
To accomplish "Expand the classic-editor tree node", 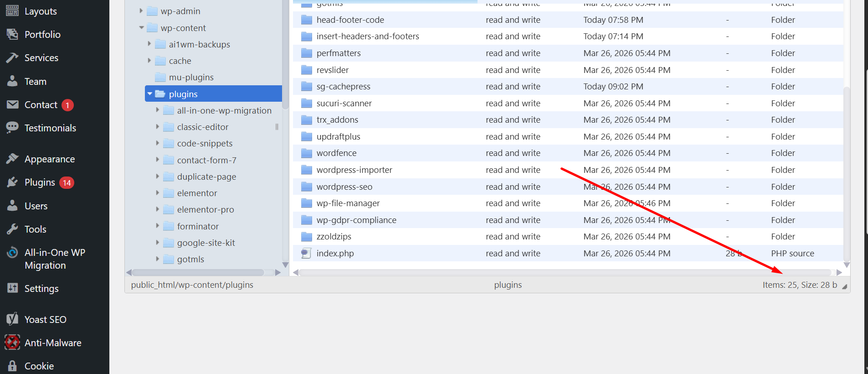I will (157, 126).
